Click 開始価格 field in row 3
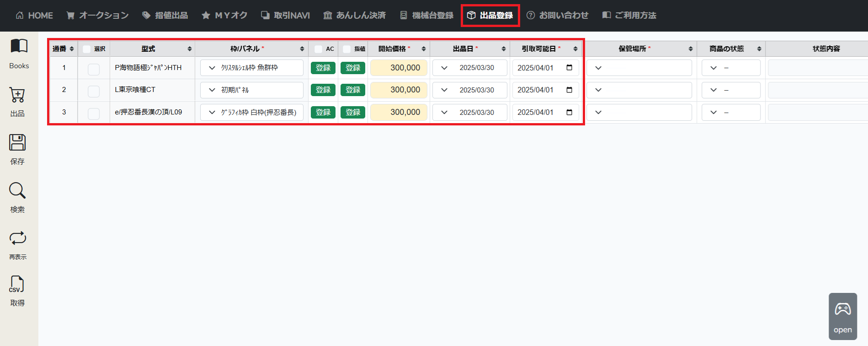 (399, 112)
